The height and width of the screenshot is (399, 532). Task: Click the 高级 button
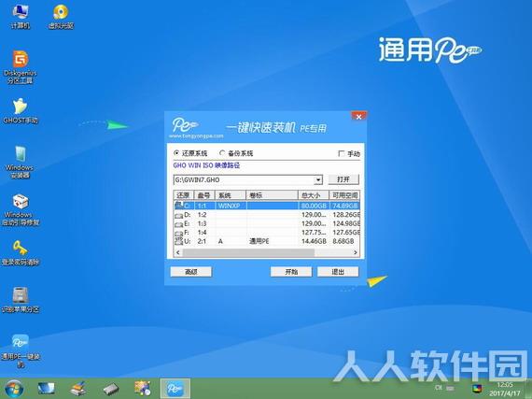(x=191, y=272)
